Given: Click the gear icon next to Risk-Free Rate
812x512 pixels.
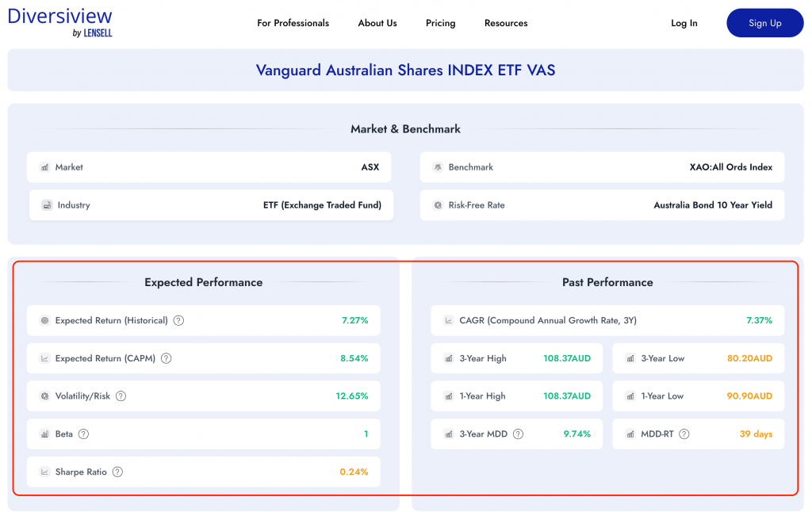Looking at the screenshot, I should (x=437, y=204).
